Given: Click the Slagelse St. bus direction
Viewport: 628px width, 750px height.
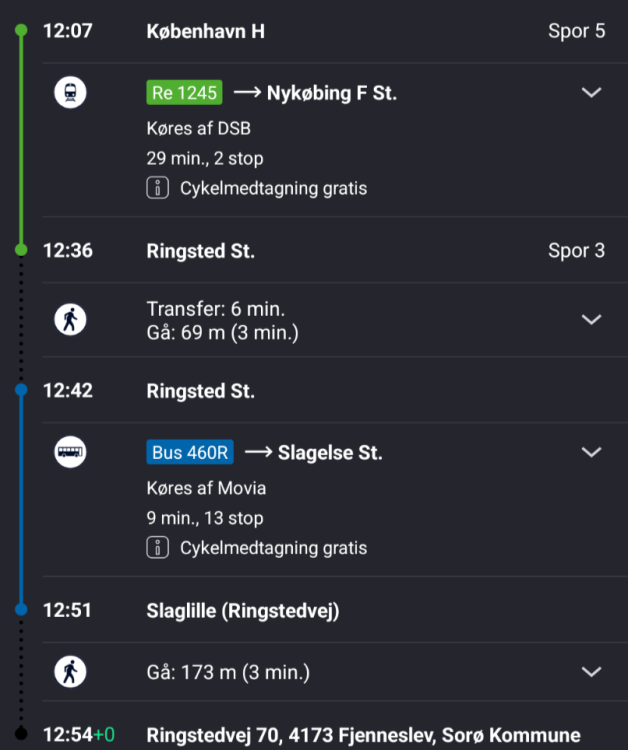Looking at the screenshot, I should (329, 453).
